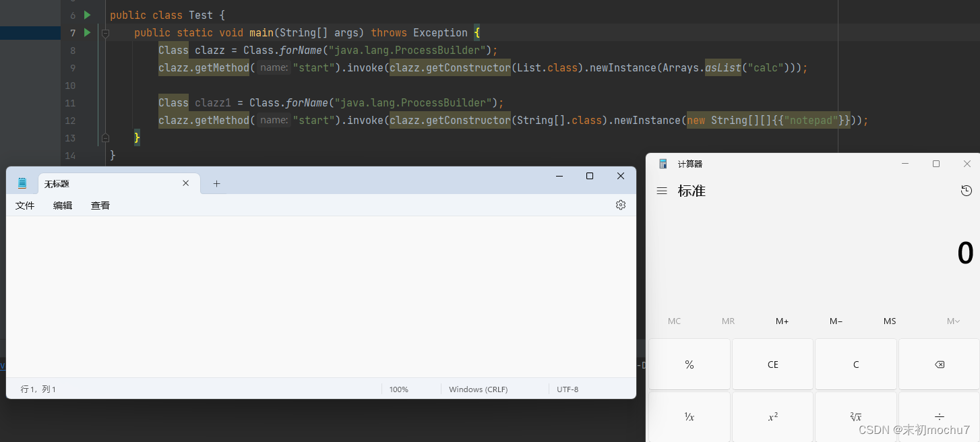
Task: Click the 1/x reciprocal key
Action: 690,417
